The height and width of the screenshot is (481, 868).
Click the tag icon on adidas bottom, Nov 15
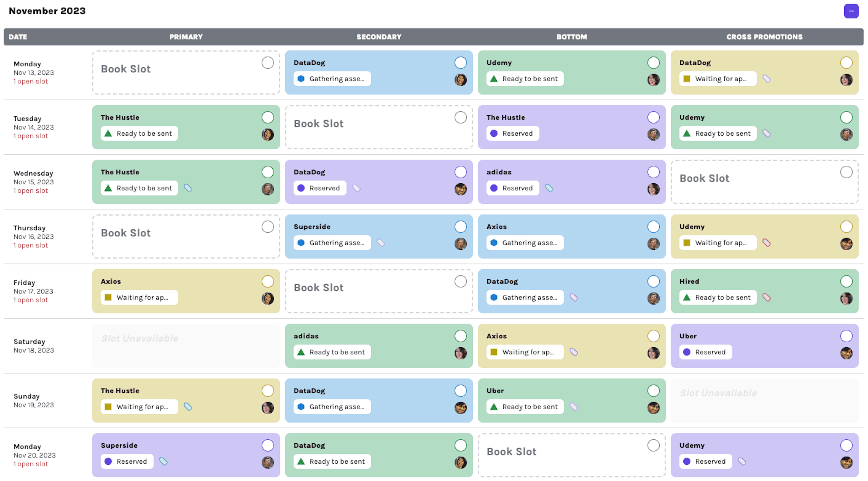(549, 188)
